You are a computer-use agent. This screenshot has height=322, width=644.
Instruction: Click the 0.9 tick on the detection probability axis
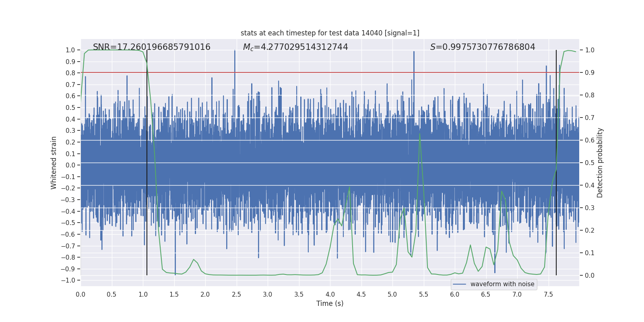589,73
